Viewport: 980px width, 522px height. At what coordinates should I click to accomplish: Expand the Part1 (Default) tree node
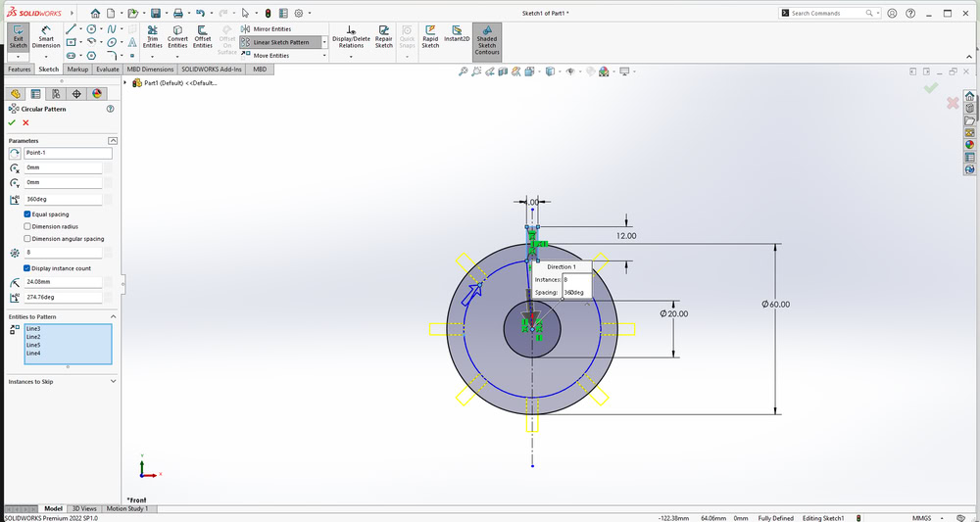click(x=125, y=83)
